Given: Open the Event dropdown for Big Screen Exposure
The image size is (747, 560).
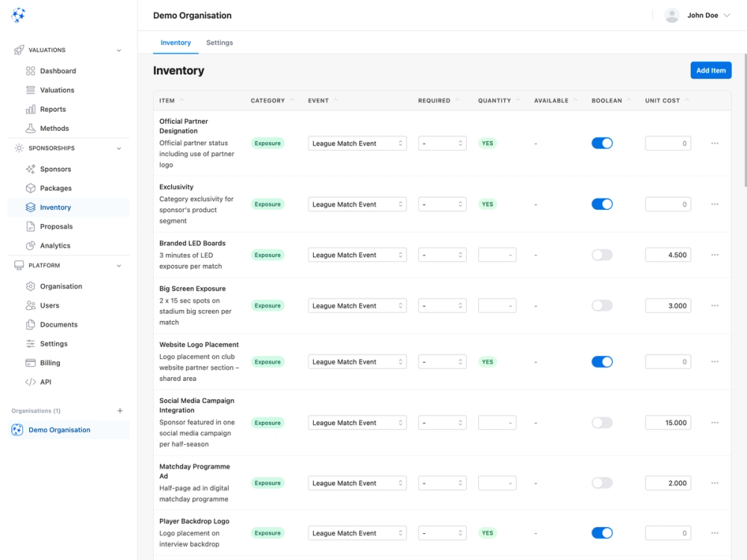Looking at the screenshot, I should (x=357, y=305).
